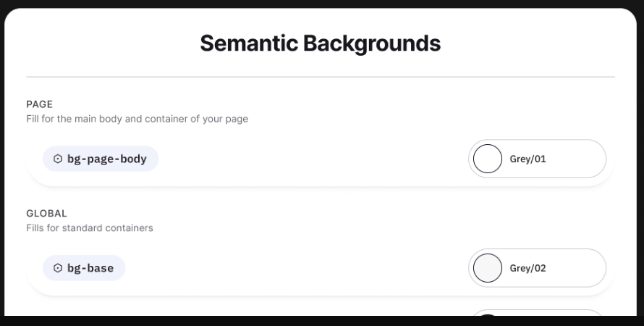Click the 'Fills for standard containers' description
644x326 pixels.
click(90, 227)
